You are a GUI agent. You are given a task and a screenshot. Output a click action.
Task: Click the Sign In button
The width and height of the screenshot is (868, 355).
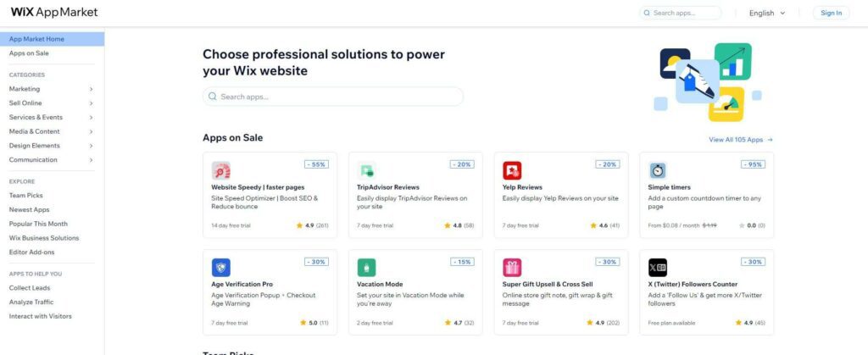point(831,14)
